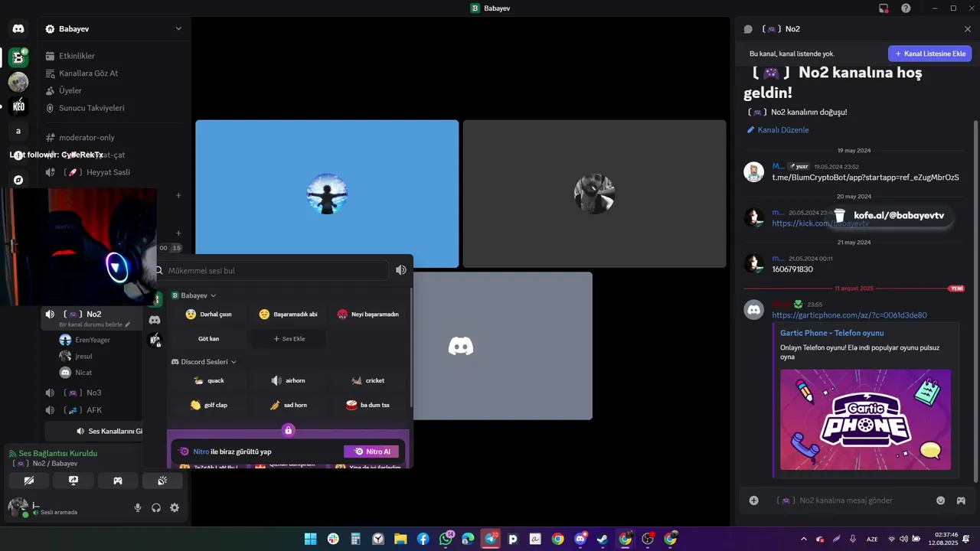Open the AZE keyboard language switcher
Viewport: 980px width, 551px height.
(x=872, y=539)
